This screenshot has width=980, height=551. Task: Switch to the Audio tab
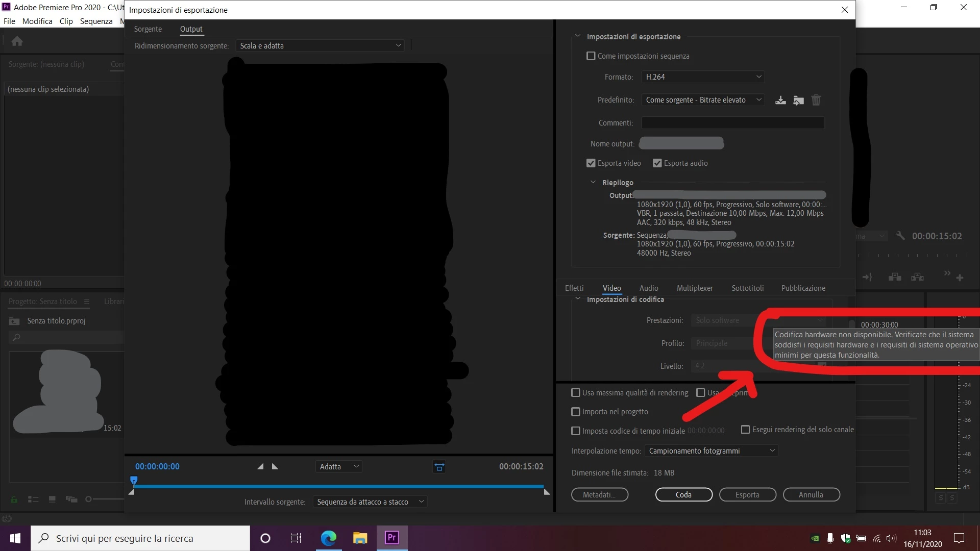coord(649,288)
